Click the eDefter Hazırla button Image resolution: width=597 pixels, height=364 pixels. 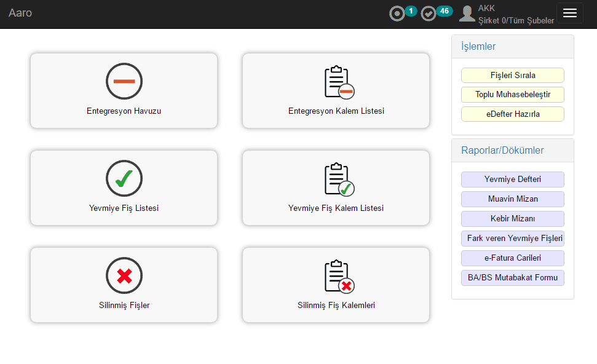tap(512, 114)
